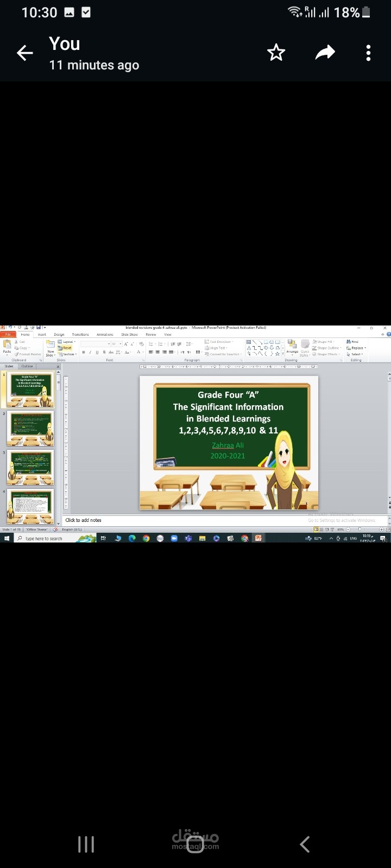Open the Layout dropdown
The width and height of the screenshot is (391, 868).
(x=66, y=342)
